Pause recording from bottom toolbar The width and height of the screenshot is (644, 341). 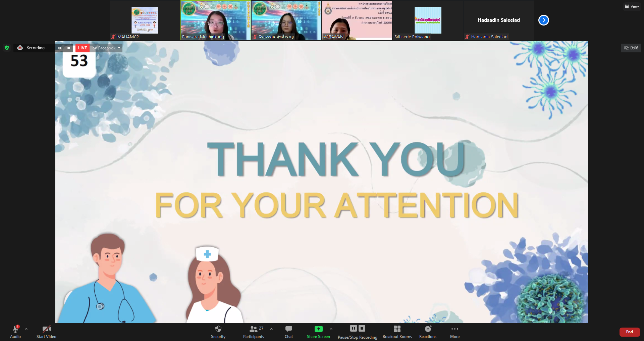coord(354,328)
